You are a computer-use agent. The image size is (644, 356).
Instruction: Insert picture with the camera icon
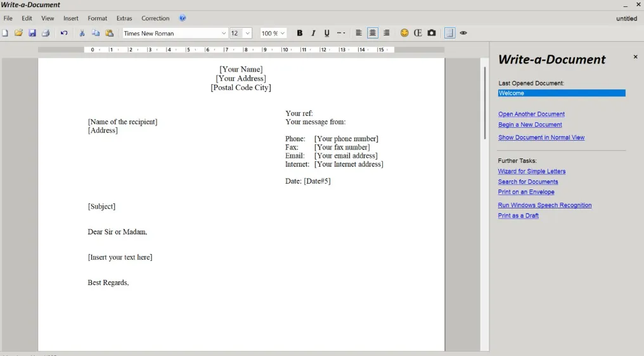coord(431,33)
